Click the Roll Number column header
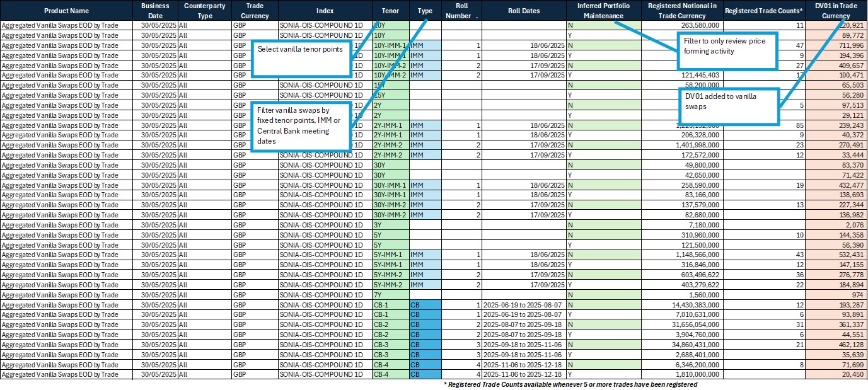The width and height of the screenshot is (868, 390). point(461,10)
